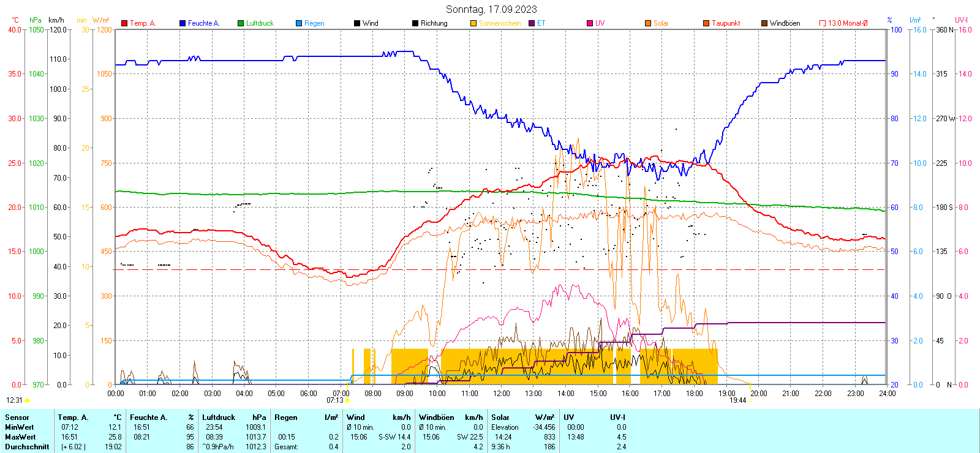The image size is (980, 453).
Task: Click the yellow Sonnenschein legend square
Action: coord(473,23)
